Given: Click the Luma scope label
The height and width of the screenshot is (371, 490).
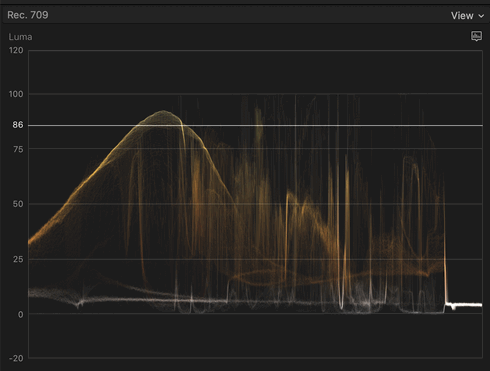Looking at the screenshot, I should (x=20, y=37).
